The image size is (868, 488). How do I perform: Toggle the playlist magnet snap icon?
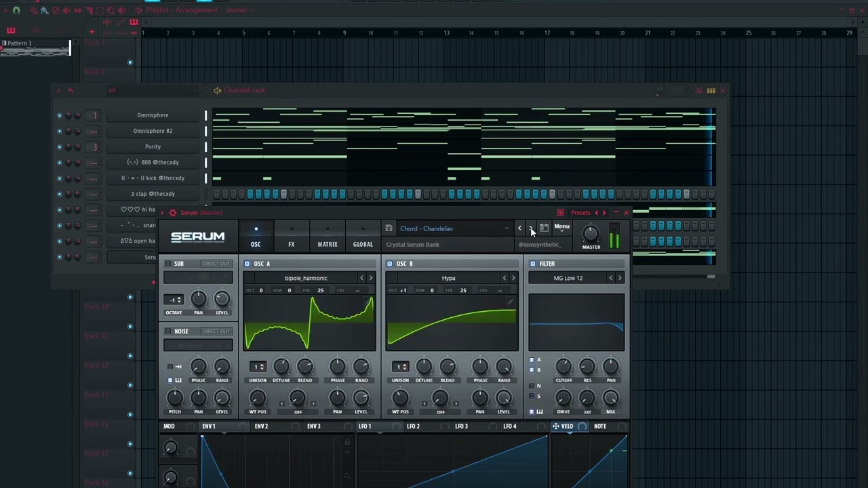[16, 10]
